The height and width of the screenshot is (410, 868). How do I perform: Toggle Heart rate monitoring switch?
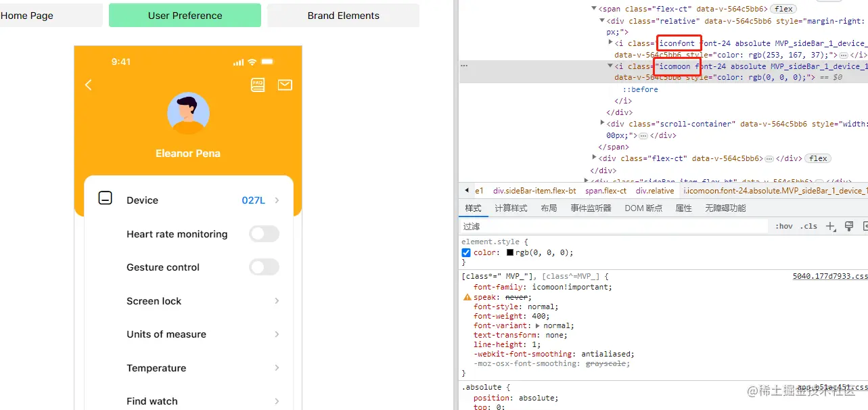[264, 234]
